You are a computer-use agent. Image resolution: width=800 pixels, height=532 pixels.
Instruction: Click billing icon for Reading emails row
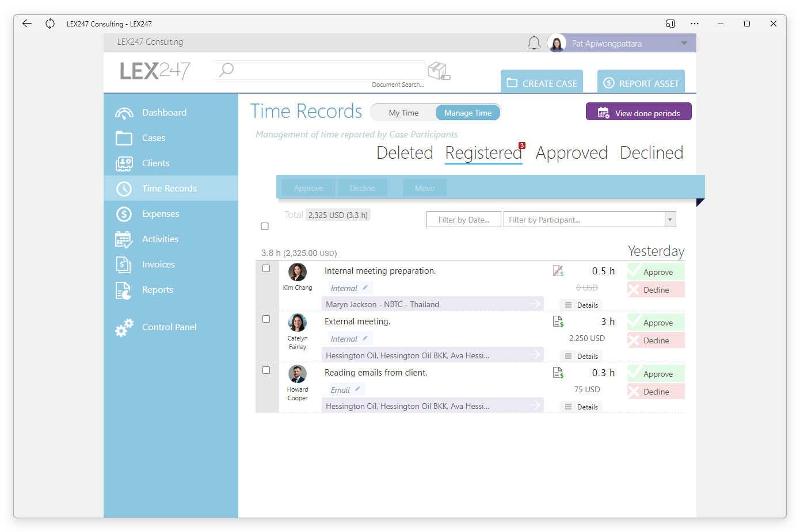[558, 373]
